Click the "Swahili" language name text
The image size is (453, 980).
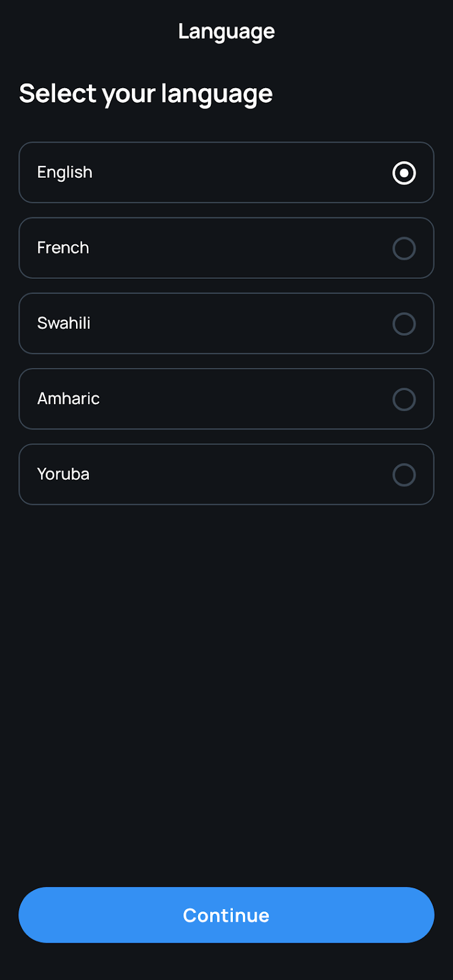[64, 323]
